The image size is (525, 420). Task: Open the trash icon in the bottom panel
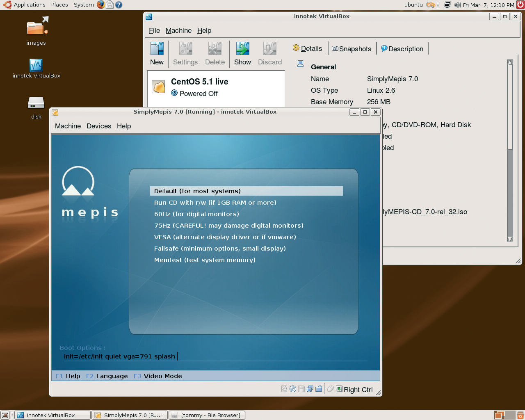point(520,415)
